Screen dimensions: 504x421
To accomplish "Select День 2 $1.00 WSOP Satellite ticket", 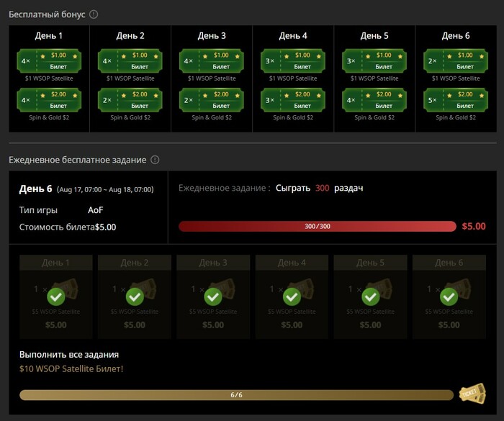I will pos(130,60).
